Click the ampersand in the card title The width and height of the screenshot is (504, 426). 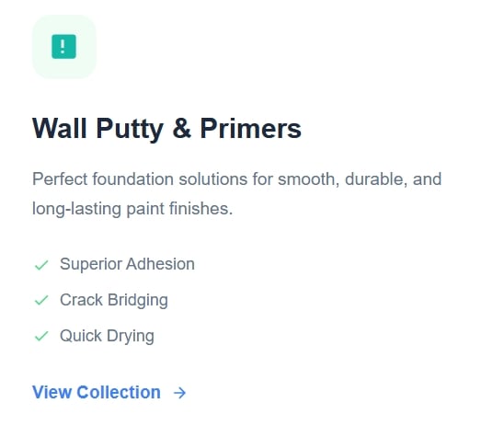[x=182, y=128]
